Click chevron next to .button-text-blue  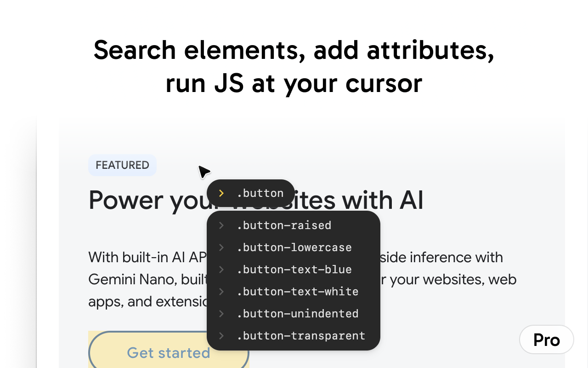(x=221, y=270)
